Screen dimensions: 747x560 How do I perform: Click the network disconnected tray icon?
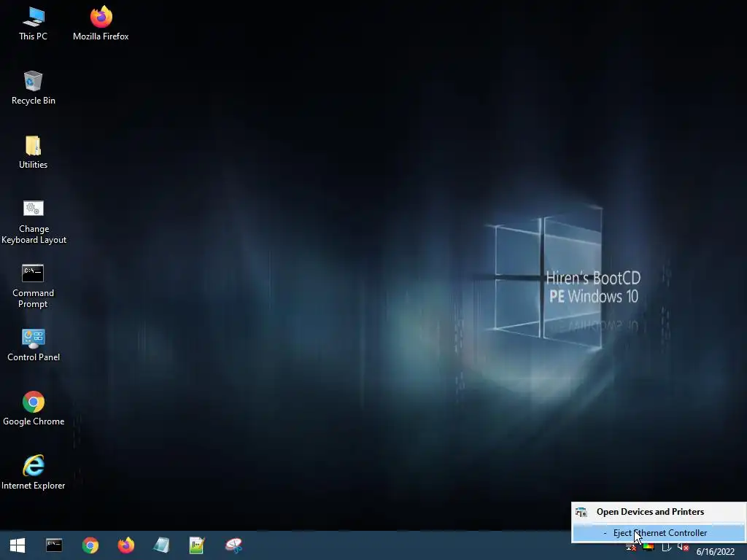tap(632, 547)
